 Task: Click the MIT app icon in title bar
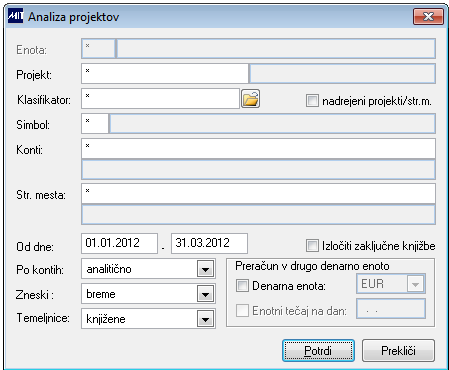point(16,16)
